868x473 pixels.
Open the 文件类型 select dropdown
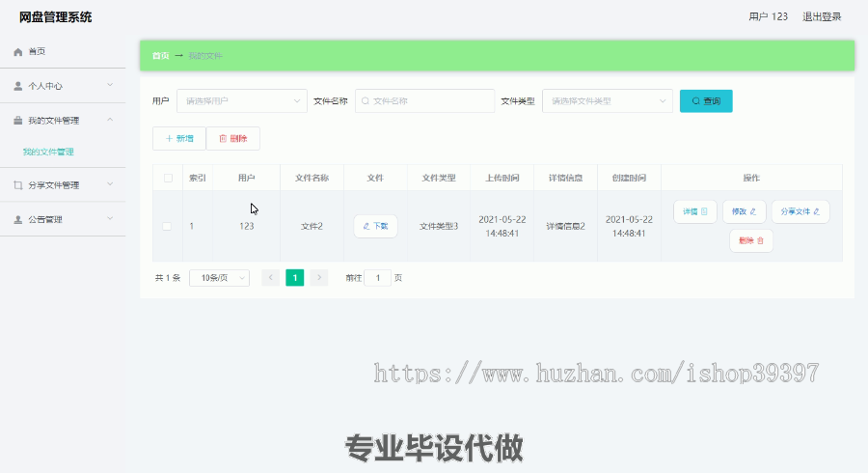[608, 100]
